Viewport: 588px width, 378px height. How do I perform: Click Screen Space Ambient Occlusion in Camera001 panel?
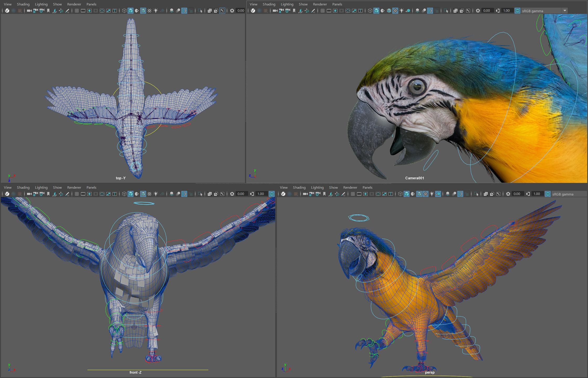(x=417, y=11)
